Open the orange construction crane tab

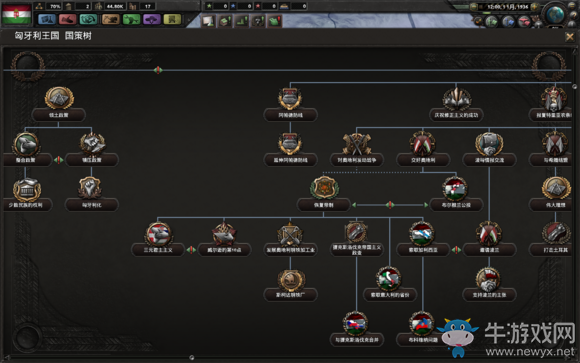coord(110,19)
